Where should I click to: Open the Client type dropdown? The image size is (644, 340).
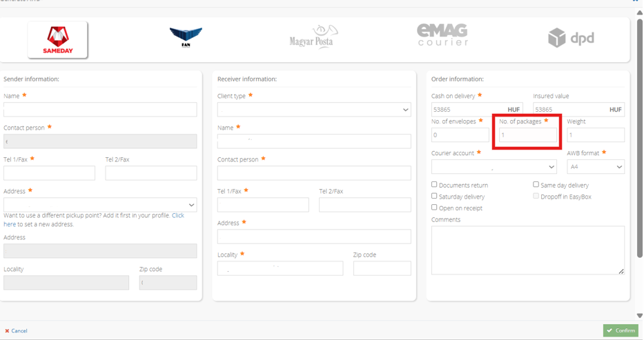tap(314, 110)
